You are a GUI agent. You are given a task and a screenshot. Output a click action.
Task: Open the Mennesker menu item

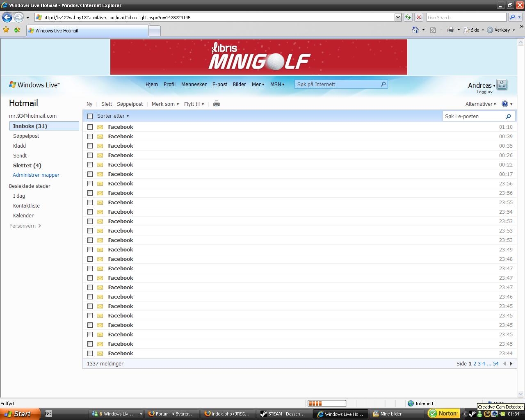click(194, 84)
